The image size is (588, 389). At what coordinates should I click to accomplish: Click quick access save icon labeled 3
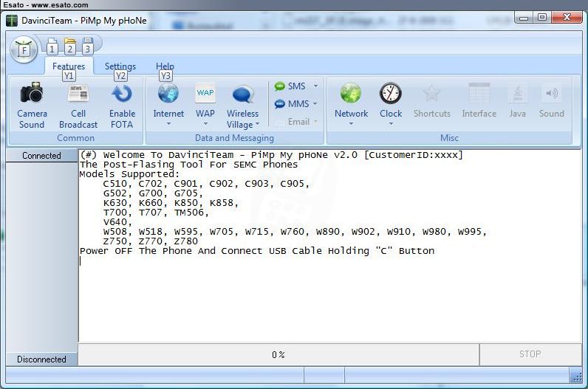tap(87, 46)
